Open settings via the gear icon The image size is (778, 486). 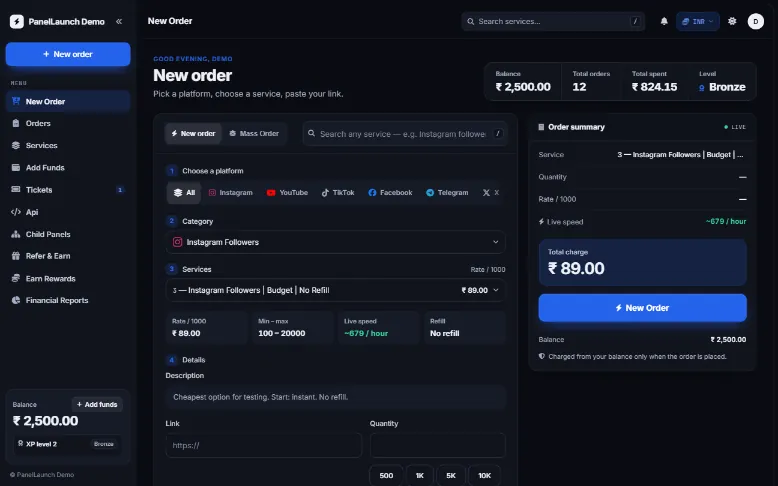click(x=732, y=21)
